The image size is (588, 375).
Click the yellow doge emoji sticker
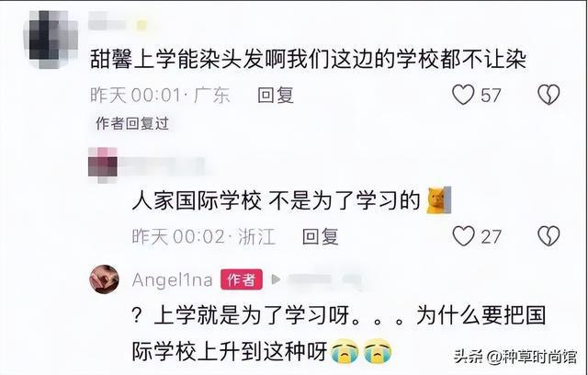(439, 199)
